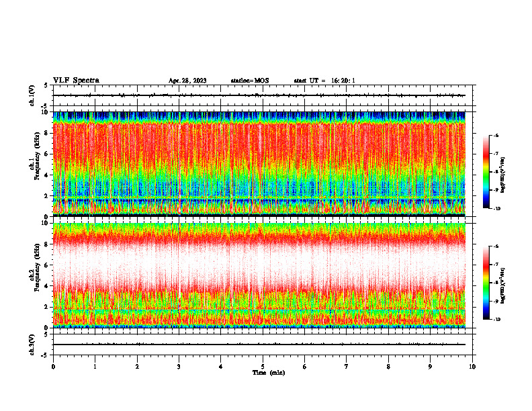The width and height of the screenshot is (532, 411).
Task: Click the "station=MOS" label
Action: click(x=250, y=81)
